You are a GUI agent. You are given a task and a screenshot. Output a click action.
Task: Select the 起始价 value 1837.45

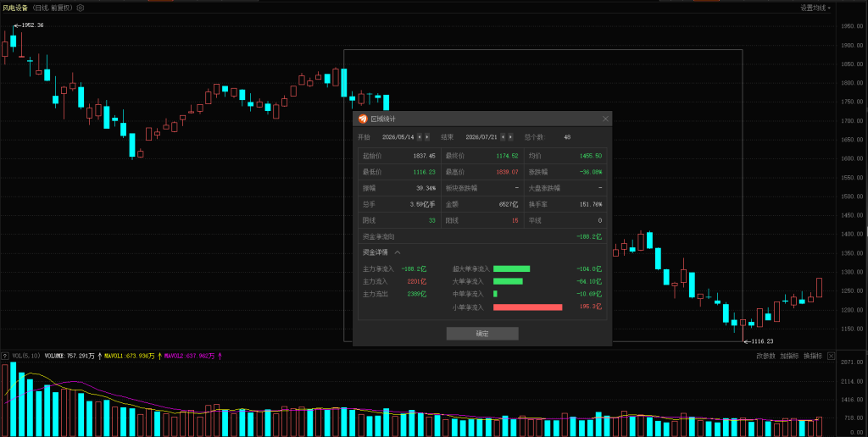424,157
